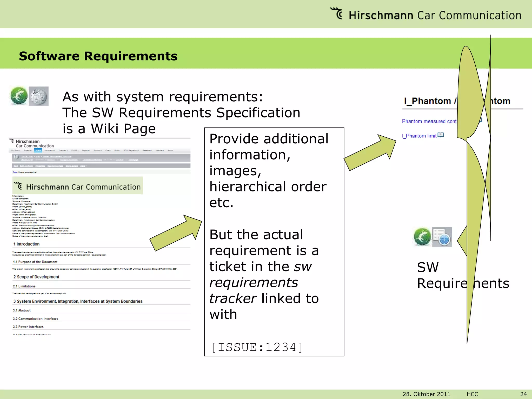The image size is (532, 399).
Task: Open the Baselines menu
Action: coord(147,150)
